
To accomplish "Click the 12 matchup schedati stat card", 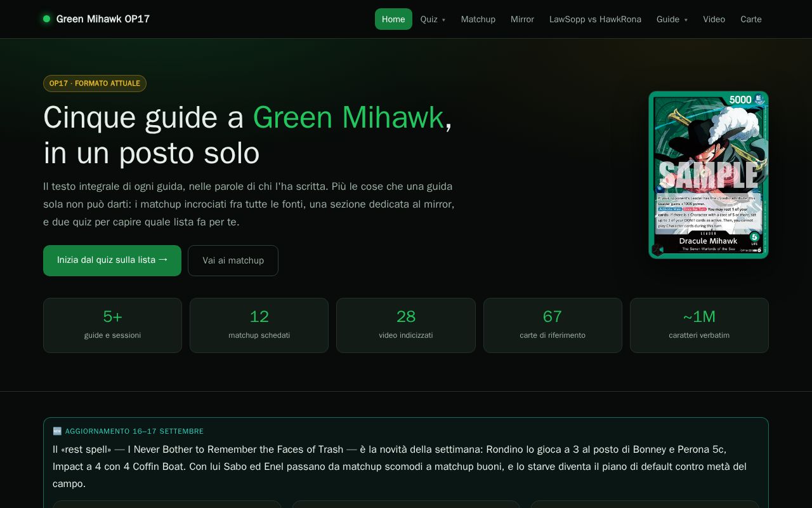I will pos(259,325).
